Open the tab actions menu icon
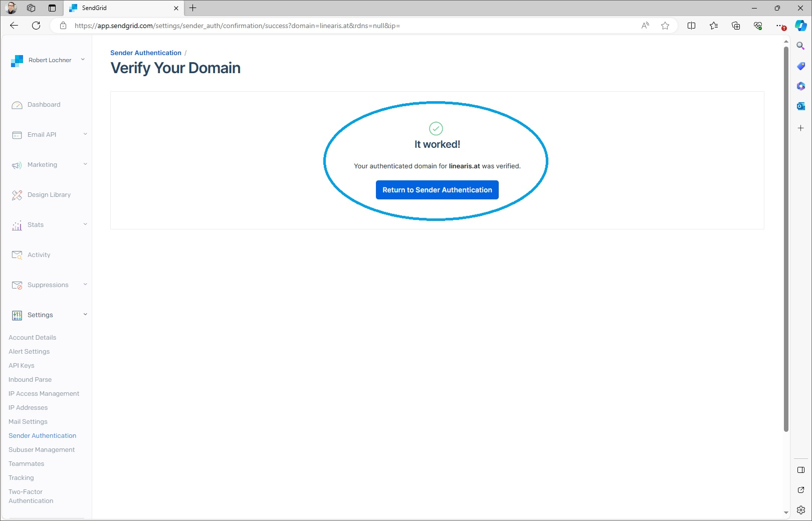Viewport: 812px width, 521px height. pyautogui.click(x=52, y=8)
